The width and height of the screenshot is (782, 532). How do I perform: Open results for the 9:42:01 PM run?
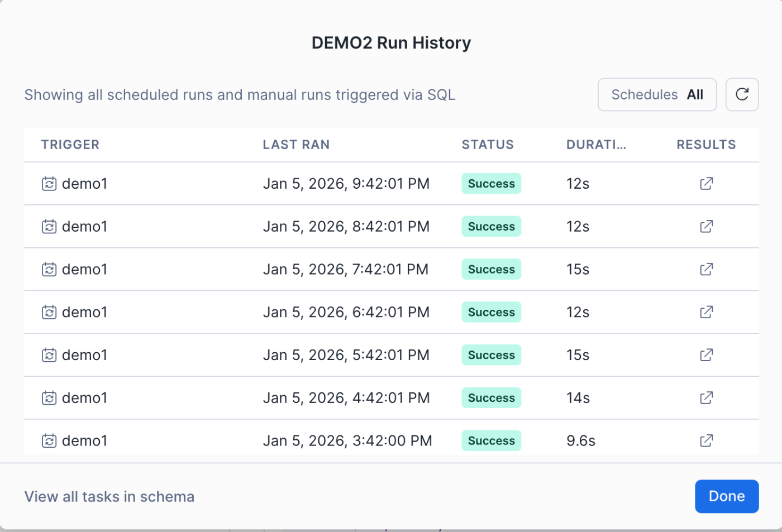tap(706, 184)
